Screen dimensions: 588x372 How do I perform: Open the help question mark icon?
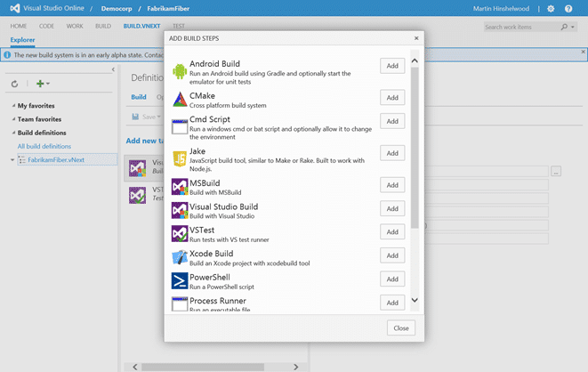(568, 8)
